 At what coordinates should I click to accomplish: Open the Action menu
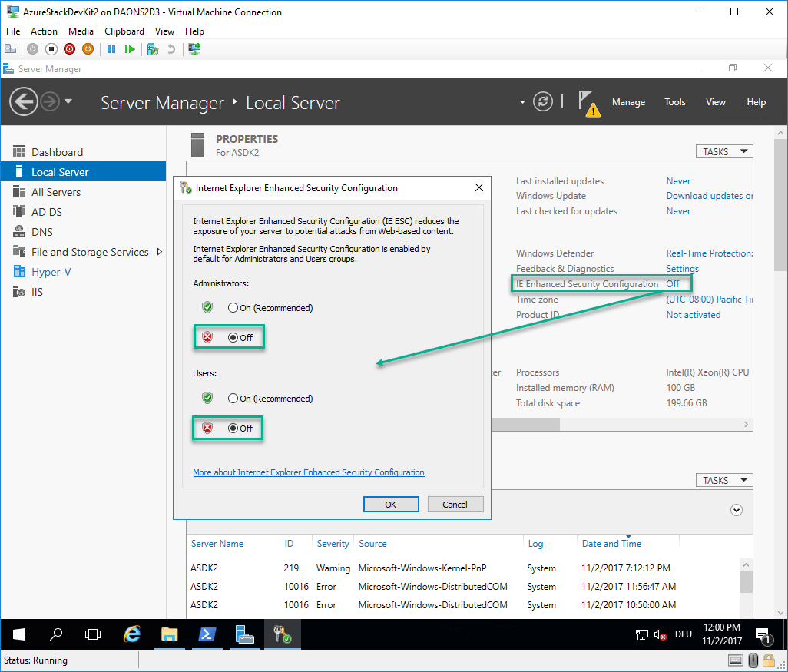45,31
